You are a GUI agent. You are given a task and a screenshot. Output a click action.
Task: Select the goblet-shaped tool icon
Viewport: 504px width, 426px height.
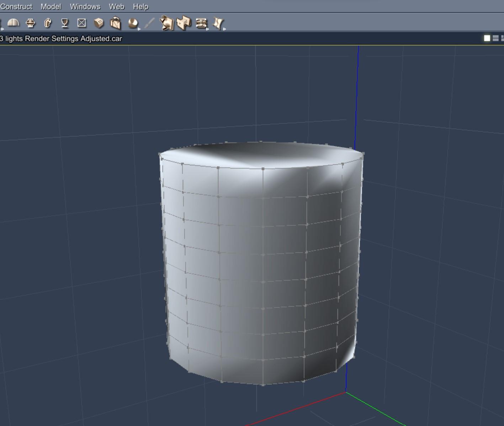point(65,23)
